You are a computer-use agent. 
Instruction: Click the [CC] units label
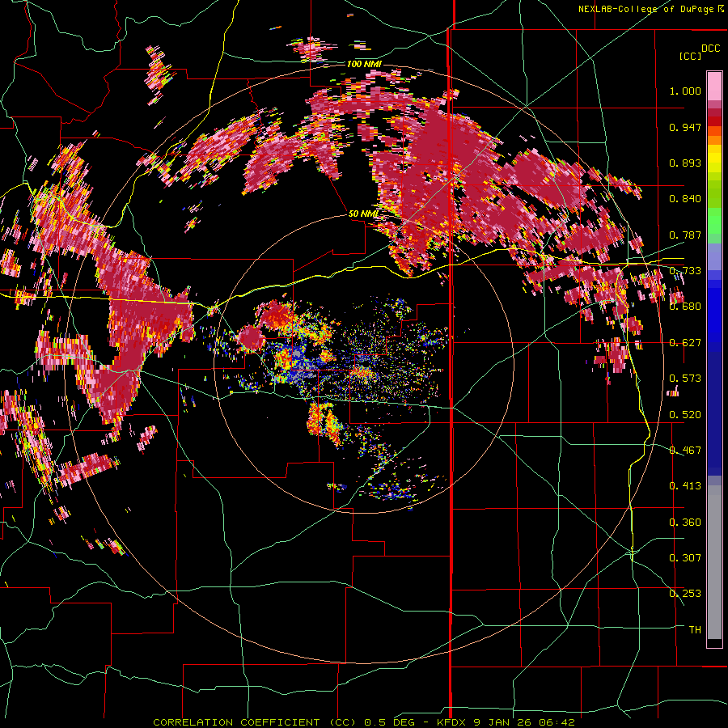(x=691, y=56)
